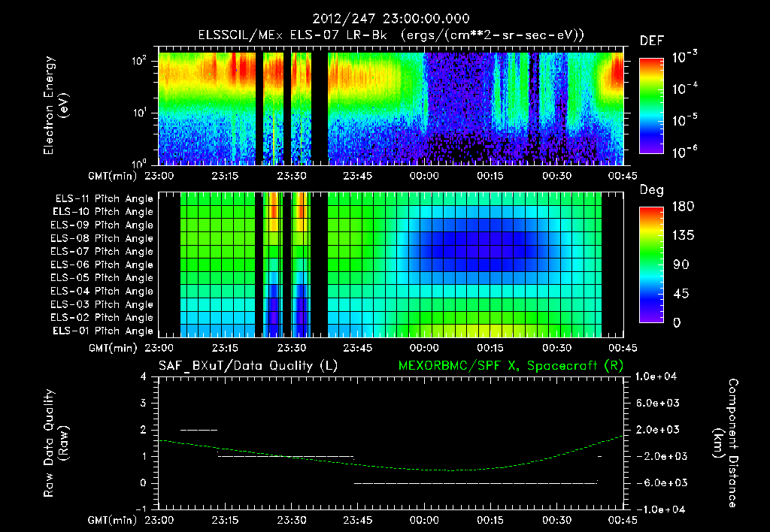Click the 'ELS-09 Pitch Angle' row label
Screen dimensions: 770x532
(x=102, y=225)
